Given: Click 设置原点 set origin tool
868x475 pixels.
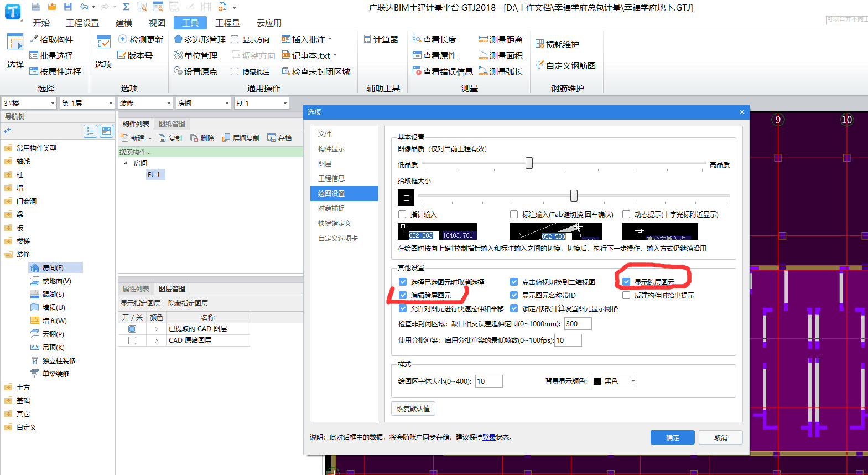Looking at the screenshot, I should tap(196, 71).
